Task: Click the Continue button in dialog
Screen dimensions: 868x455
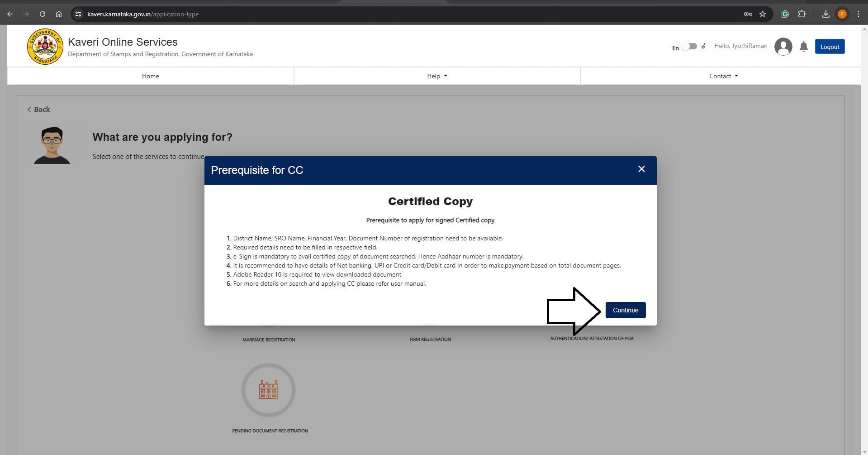Action: pyautogui.click(x=625, y=310)
